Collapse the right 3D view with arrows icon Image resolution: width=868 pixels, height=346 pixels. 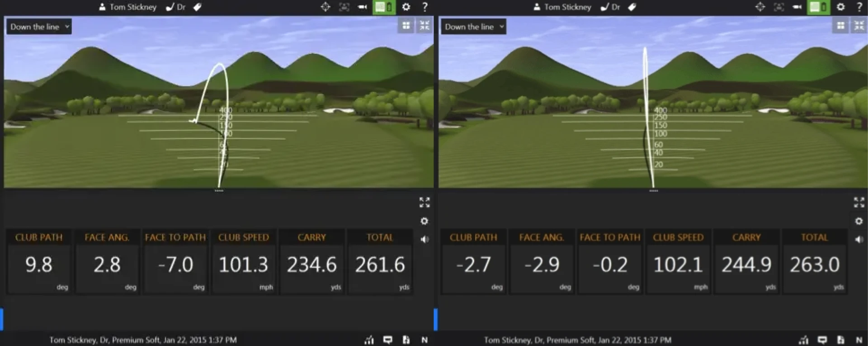(859, 26)
